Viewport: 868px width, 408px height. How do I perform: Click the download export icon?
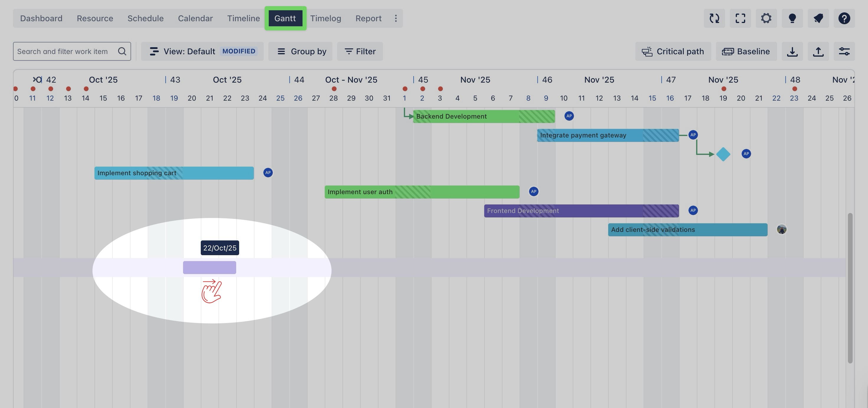(792, 52)
